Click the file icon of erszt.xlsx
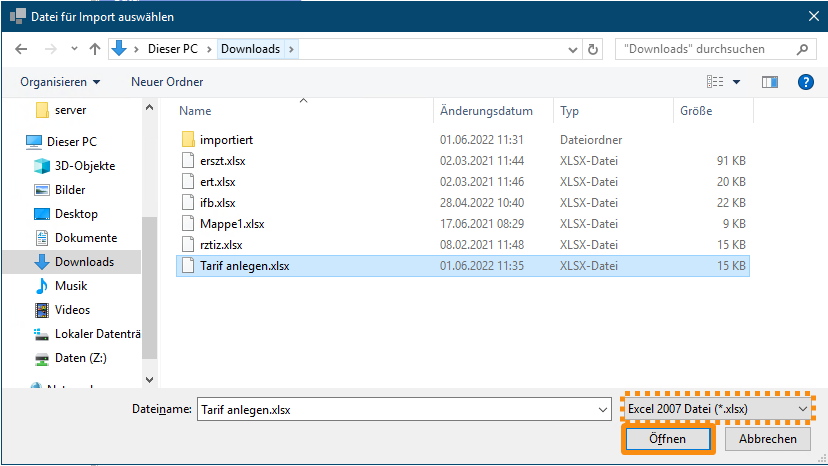 tap(188, 160)
